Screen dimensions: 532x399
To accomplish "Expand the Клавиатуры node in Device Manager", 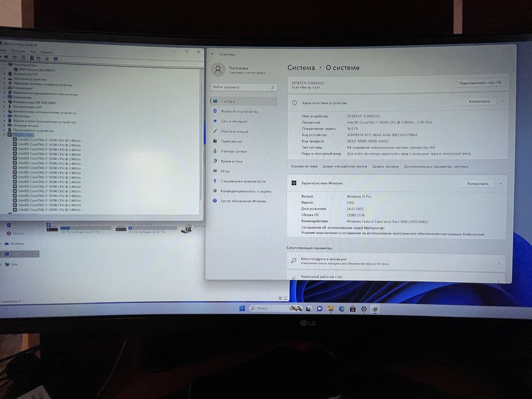I will 5,88.
